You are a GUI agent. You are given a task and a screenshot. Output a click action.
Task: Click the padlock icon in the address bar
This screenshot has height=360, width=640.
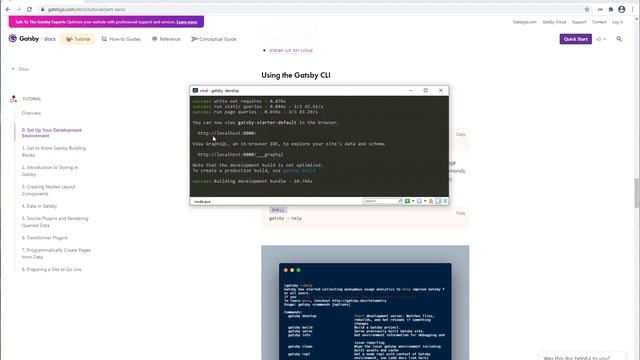42,9
